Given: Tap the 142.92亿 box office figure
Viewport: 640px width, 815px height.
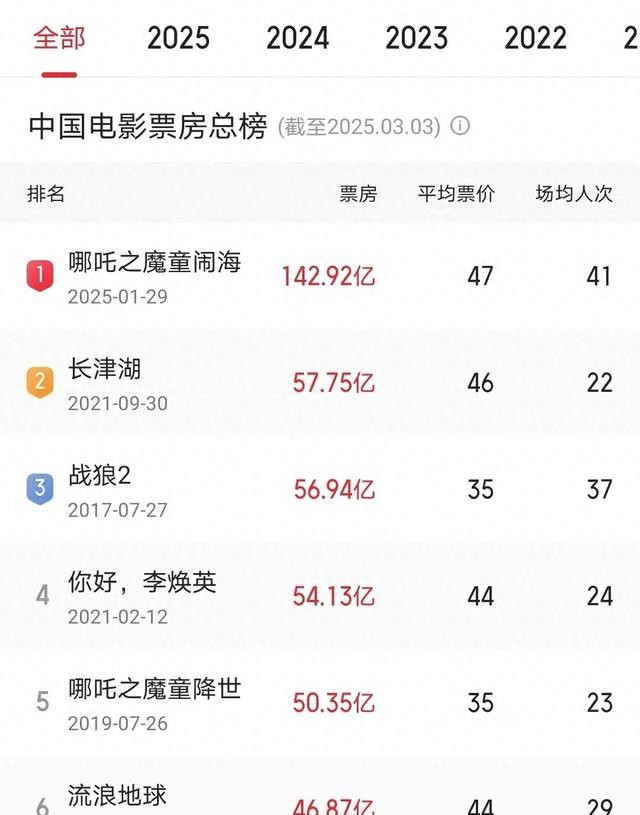Looking at the screenshot, I should [x=328, y=276].
